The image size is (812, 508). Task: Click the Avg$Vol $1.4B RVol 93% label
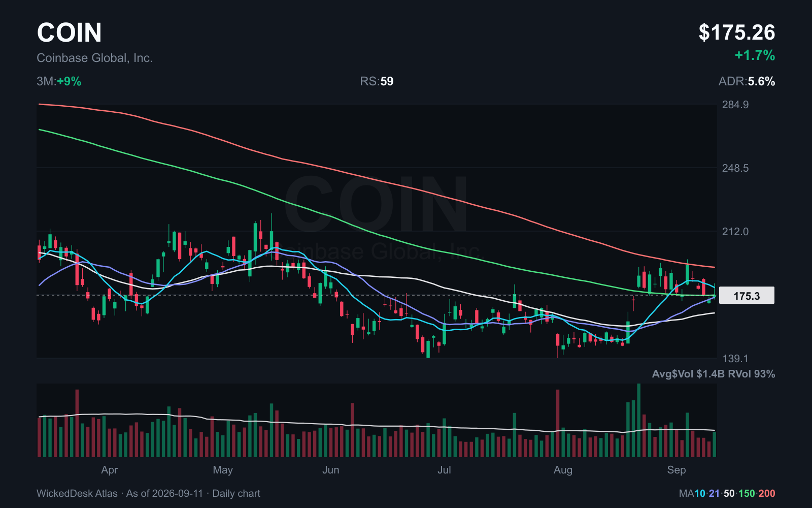pyautogui.click(x=714, y=374)
